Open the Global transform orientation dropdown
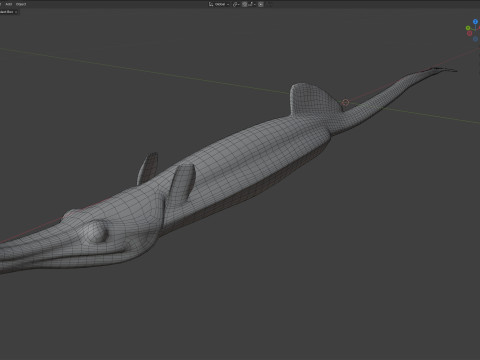 click(219, 4)
